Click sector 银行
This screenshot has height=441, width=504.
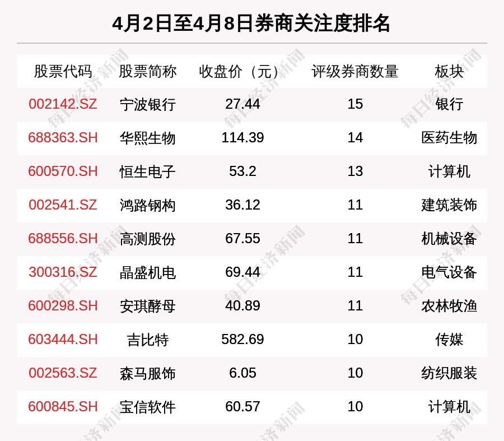click(449, 104)
